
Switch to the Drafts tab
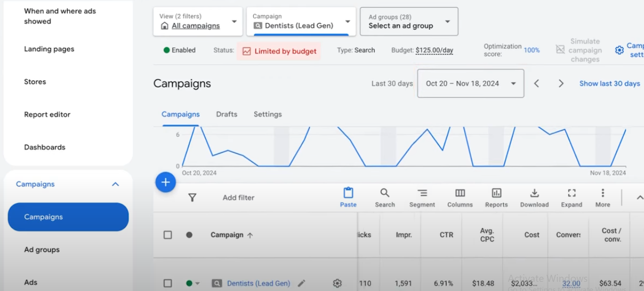[227, 114]
